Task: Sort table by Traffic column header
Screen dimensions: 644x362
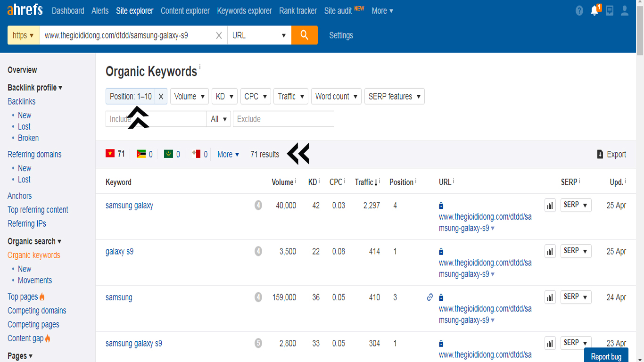Action: pyautogui.click(x=367, y=182)
